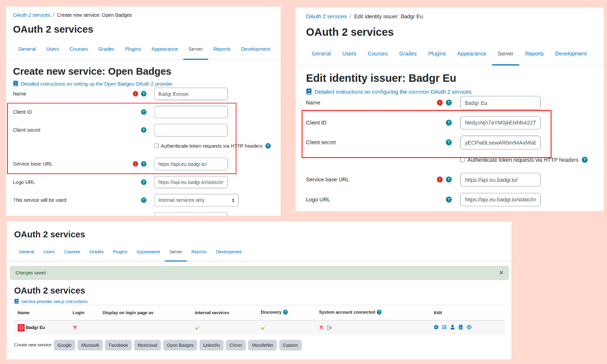Open Grades tab in services list panel
The width and height of the screenshot is (607, 364).
point(97,252)
